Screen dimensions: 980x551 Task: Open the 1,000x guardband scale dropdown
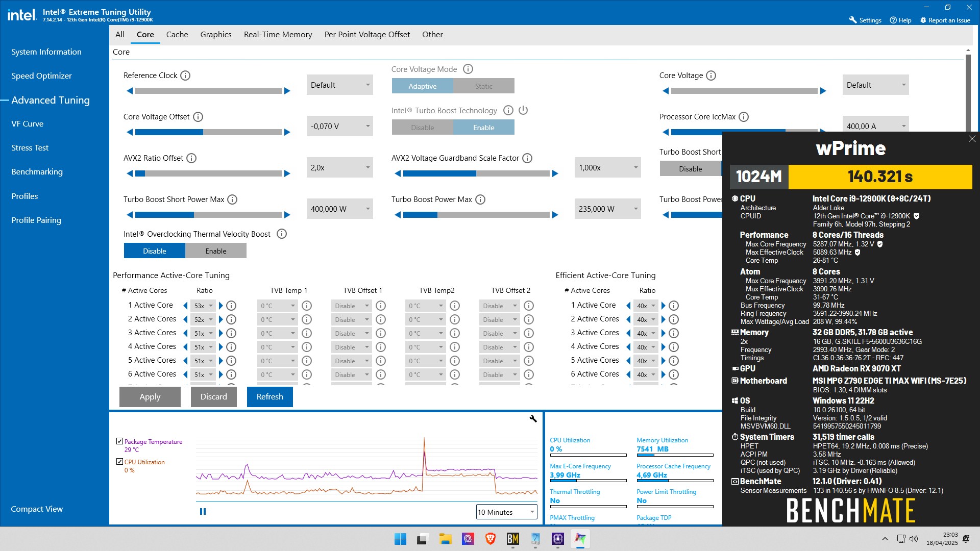[608, 167]
